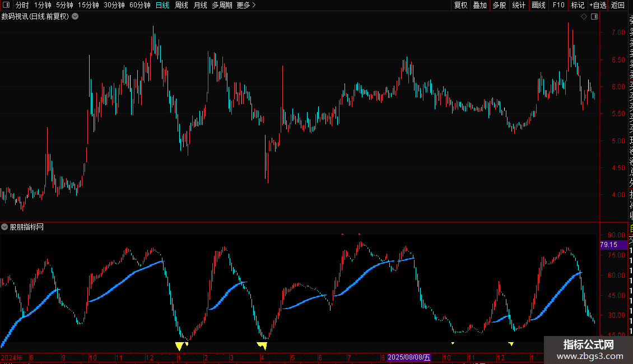
Task: Select the 周线 weekly chart tab
Action: coord(181,5)
